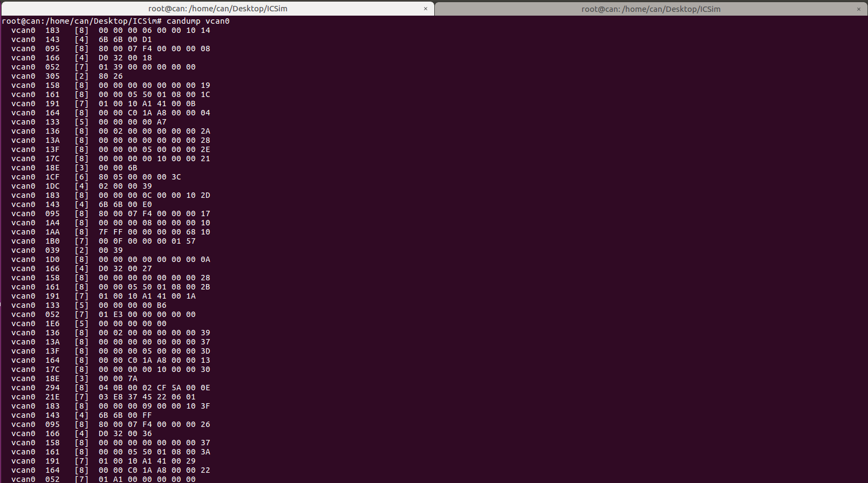The image size is (868, 483).
Task: Select the row with CAN ID 294
Action: (x=111, y=388)
